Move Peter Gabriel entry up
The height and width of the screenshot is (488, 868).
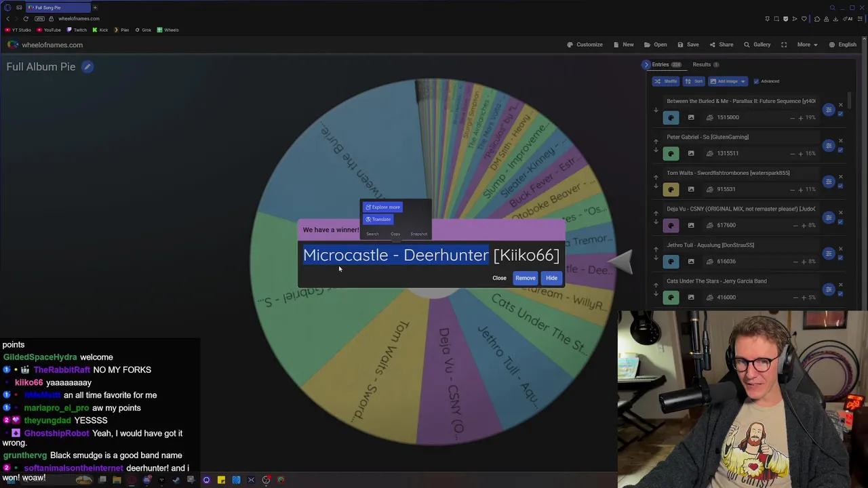click(x=656, y=142)
